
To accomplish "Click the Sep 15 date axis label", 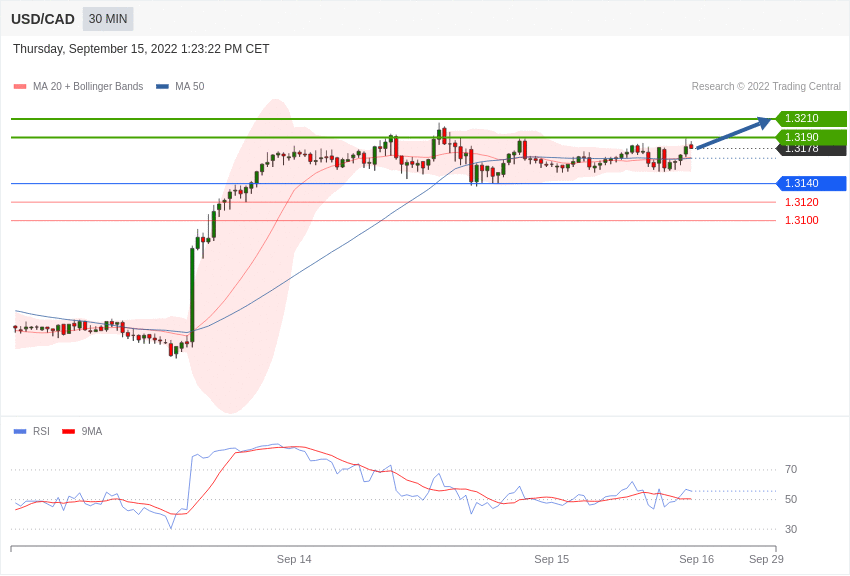I will pyautogui.click(x=551, y=559).
